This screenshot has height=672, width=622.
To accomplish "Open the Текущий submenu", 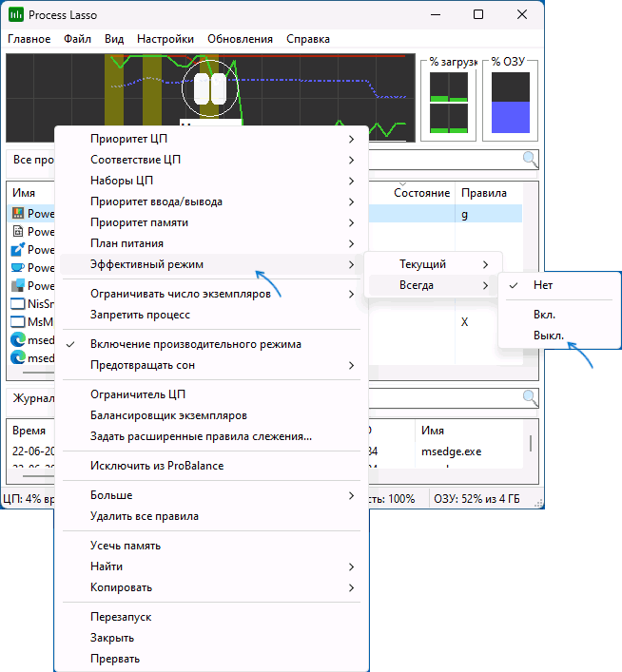I will point(433,264).
